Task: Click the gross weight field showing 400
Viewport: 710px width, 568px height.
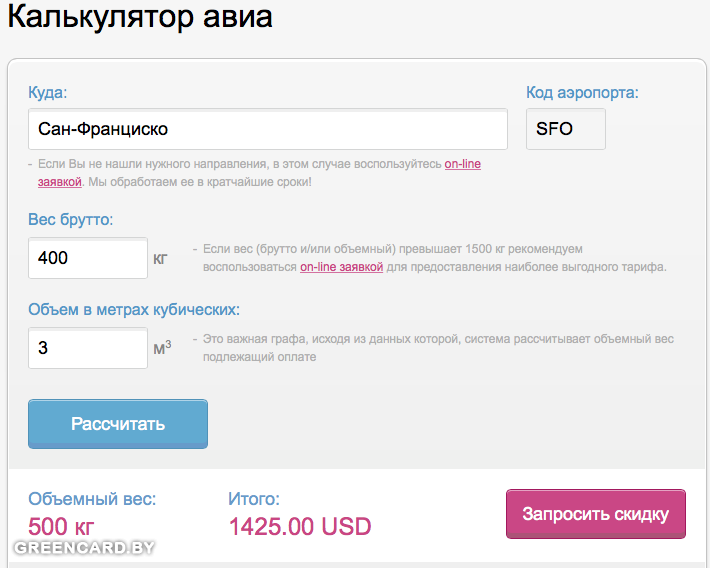Action: click(x=88, y=258)
